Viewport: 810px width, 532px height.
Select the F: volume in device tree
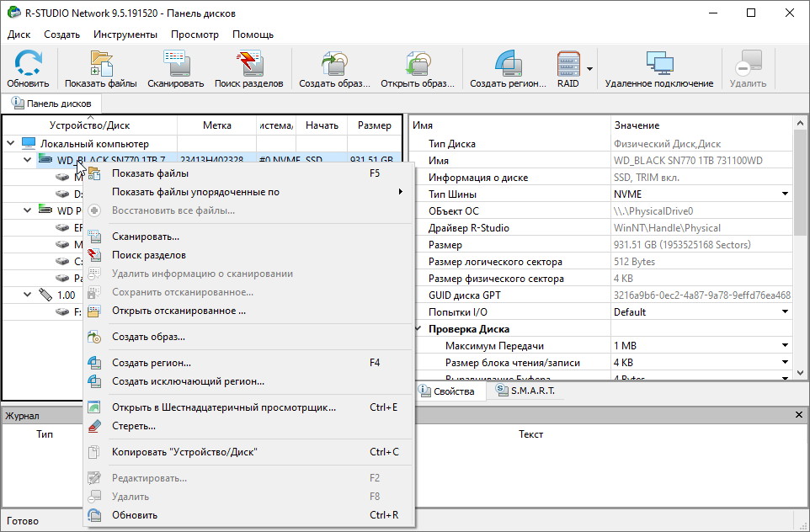pos(77,312)
